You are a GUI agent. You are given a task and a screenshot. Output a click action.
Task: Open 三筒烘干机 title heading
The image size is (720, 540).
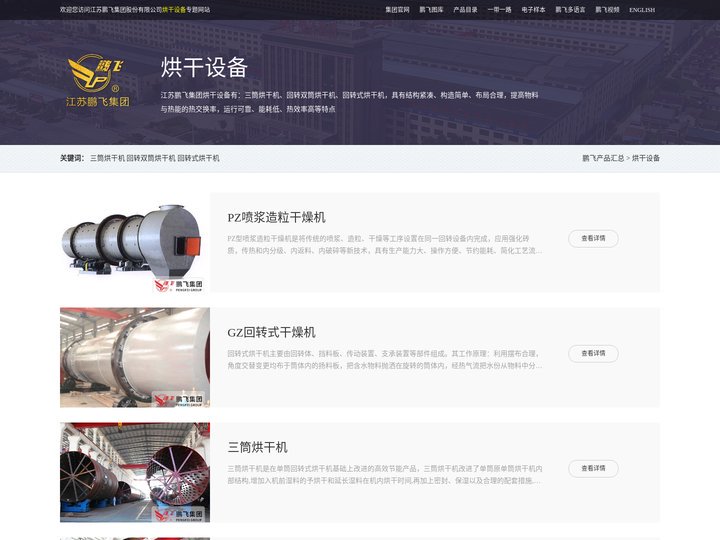click(x=258, y=447)
